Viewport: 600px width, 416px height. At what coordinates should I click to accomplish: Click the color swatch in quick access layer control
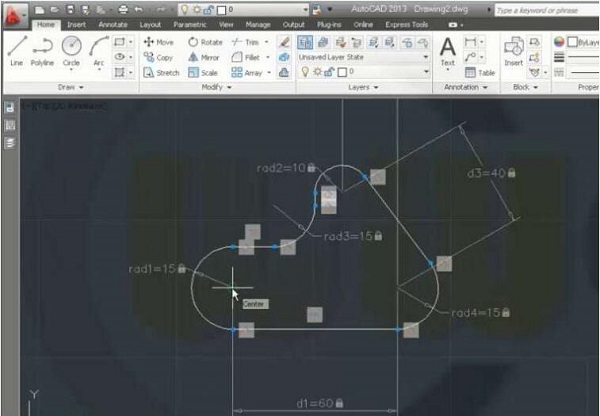click(222, 10)
